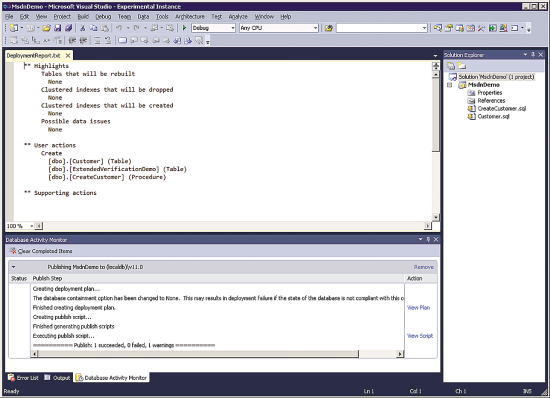Click the '[dbo].[CreateCustomer] (Procedure)' line

point(107,177)
